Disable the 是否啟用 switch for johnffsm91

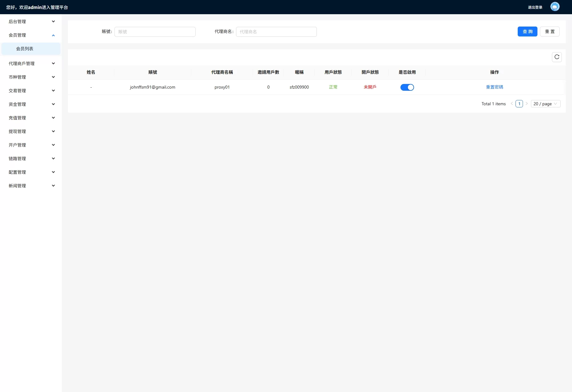(x=407, y=87)
